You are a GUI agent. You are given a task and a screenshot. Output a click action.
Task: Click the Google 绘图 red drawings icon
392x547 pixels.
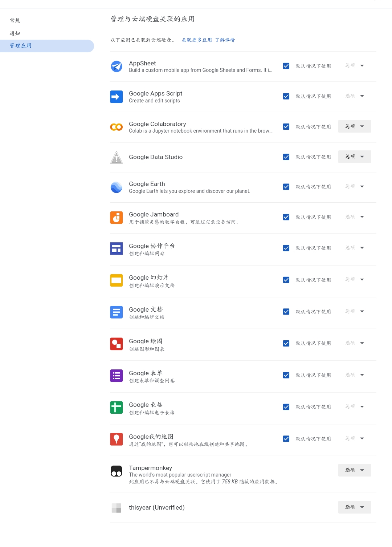point(117,344)
